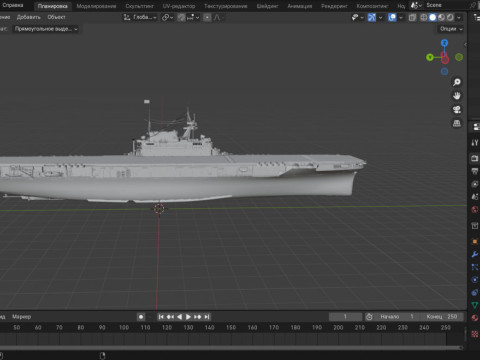This screenshot has height=360, width=480.
Task: Click the blue Z axis gizmo handle
Action: (444, 43)
